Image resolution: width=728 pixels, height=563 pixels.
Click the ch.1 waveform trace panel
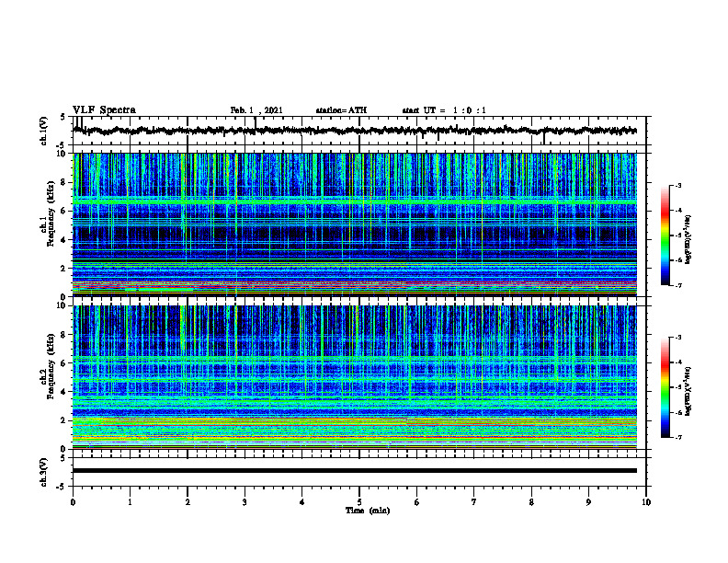tap(359, 131)
